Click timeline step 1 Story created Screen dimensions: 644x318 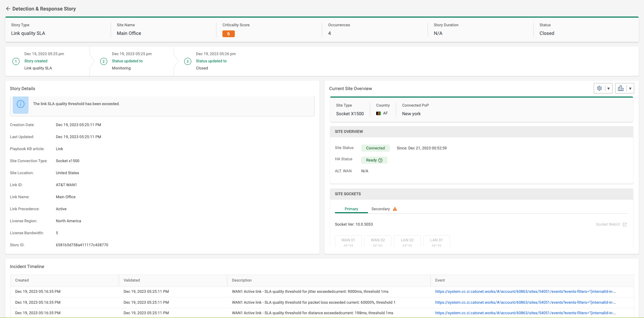click(x=16, y=61)
